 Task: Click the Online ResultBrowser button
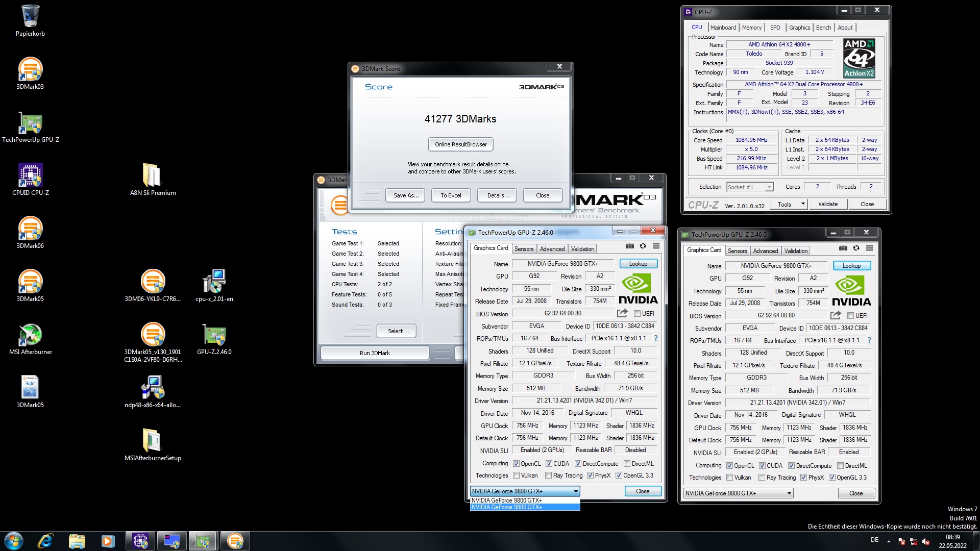pyautogui.click(x=460, y=144)
